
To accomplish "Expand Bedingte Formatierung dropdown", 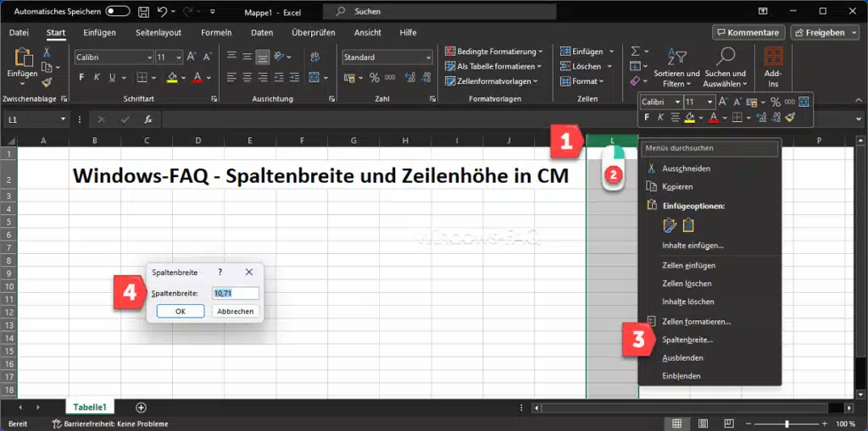I will pos(494,52).
